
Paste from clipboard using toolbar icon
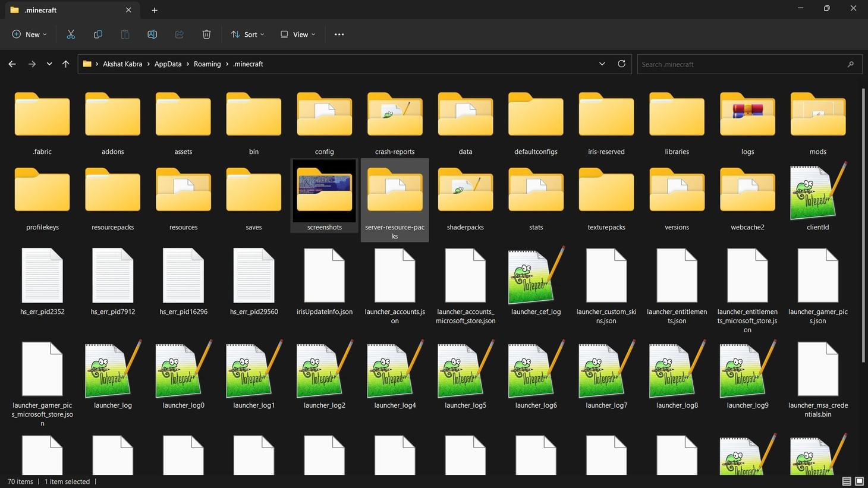125,34
